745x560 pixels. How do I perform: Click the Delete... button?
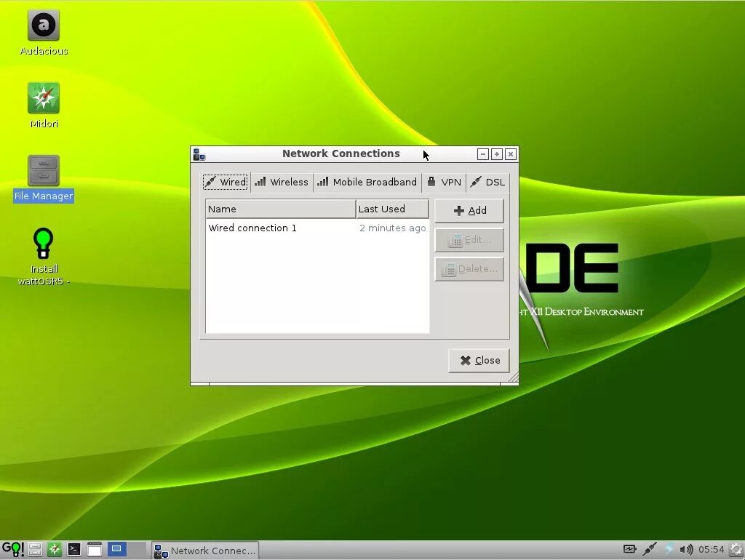coord(469,269)
